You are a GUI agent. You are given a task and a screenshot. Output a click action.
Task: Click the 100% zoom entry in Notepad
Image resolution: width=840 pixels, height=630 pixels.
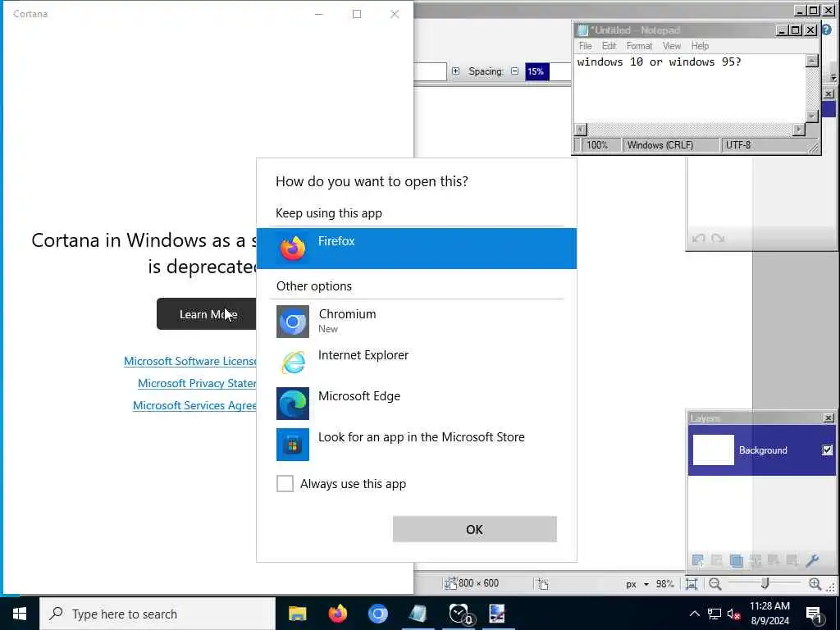click(x=601, y=144)
